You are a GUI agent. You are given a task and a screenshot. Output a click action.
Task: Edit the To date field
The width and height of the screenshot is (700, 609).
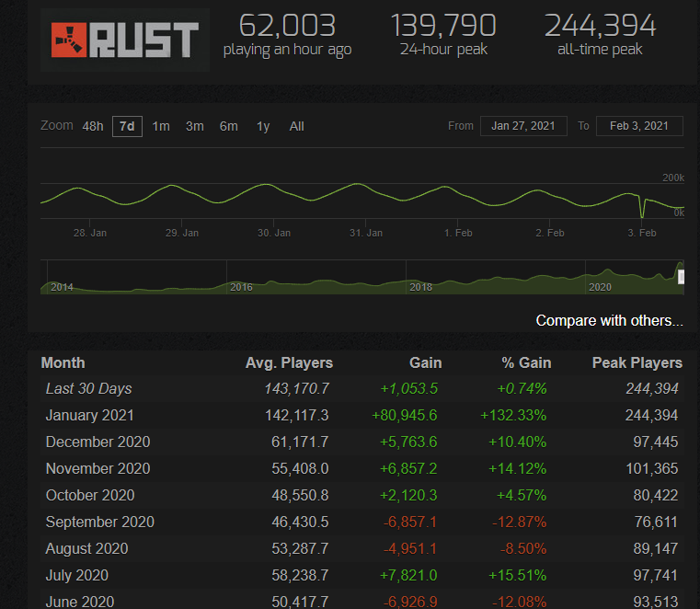coord(639,126)
